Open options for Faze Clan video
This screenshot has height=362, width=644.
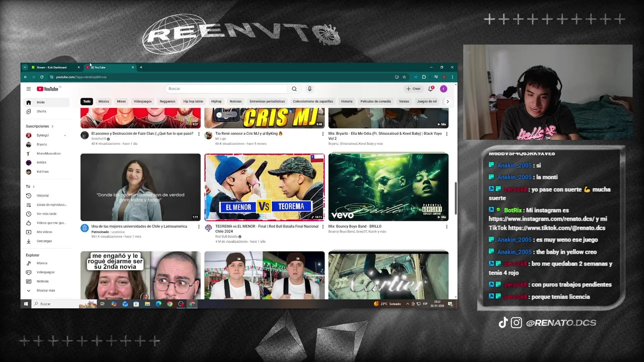point(199,134)
